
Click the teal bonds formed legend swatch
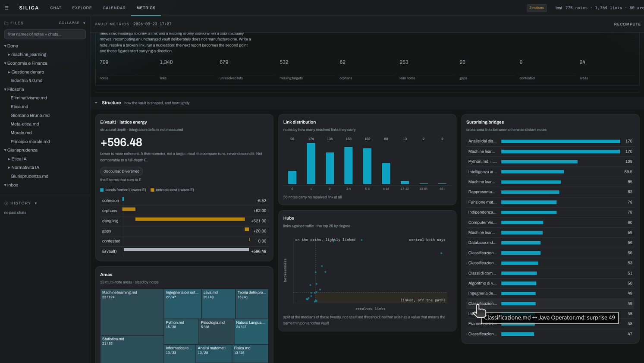(x=102, y=190)
